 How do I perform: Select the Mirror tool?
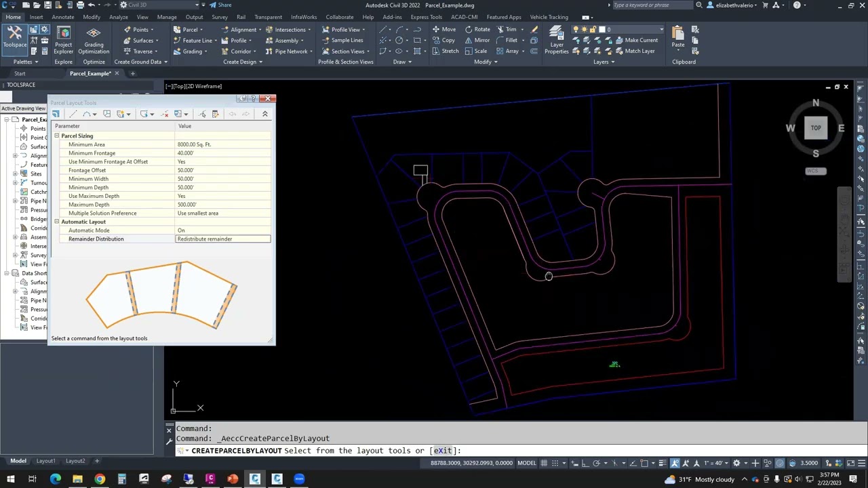[x=477, y=40]
